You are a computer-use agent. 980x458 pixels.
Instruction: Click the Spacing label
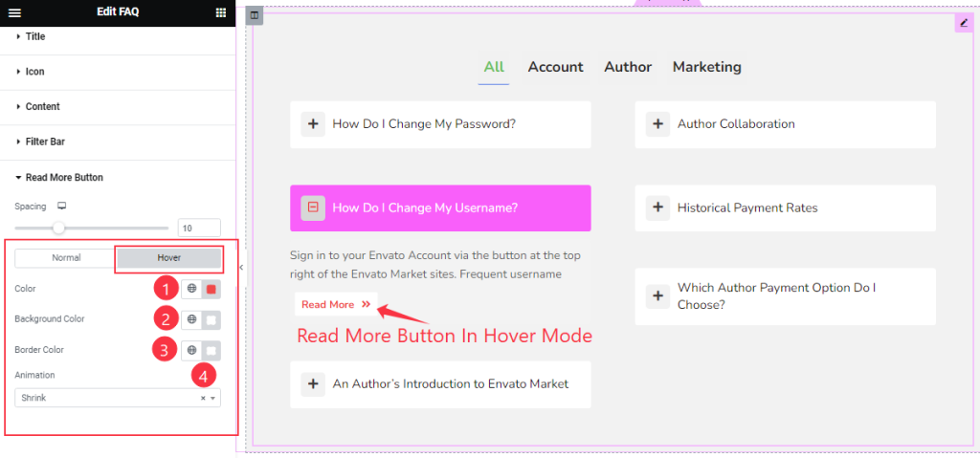pos(31,207)
